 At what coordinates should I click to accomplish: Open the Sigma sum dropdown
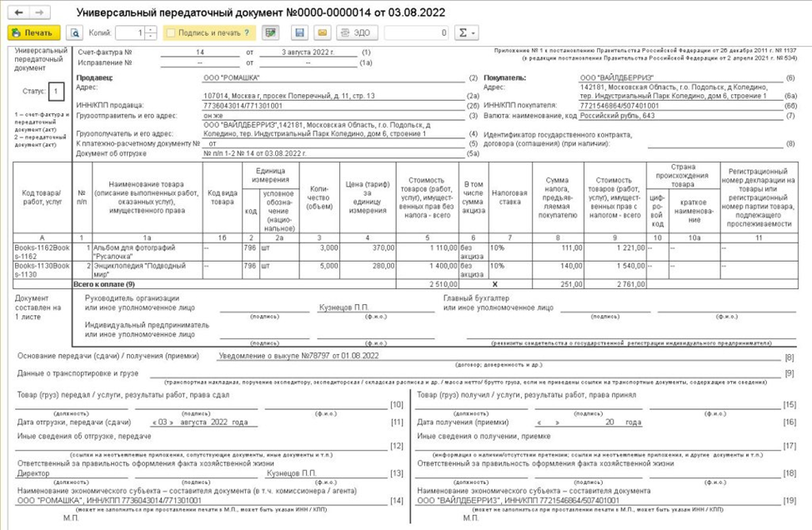pos(467,33)
